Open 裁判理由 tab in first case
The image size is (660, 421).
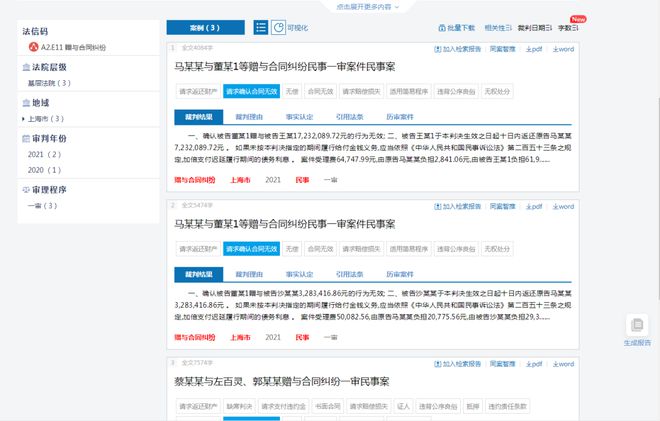tap(249, 117)
